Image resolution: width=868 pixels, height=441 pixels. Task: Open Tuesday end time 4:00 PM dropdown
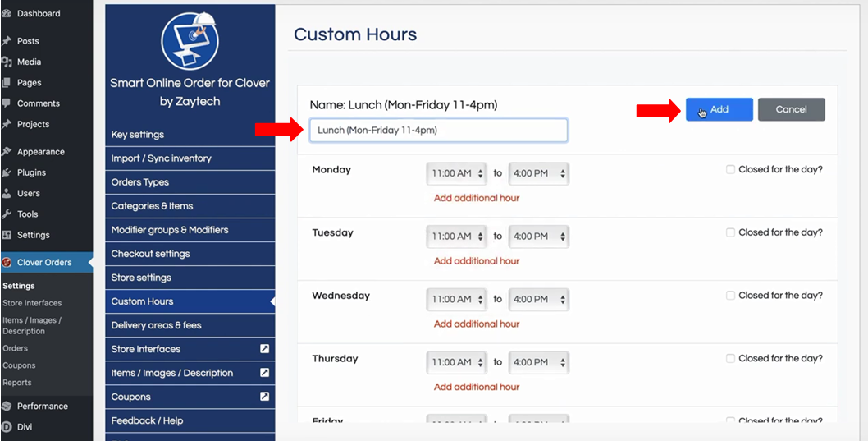pos(539,237)
